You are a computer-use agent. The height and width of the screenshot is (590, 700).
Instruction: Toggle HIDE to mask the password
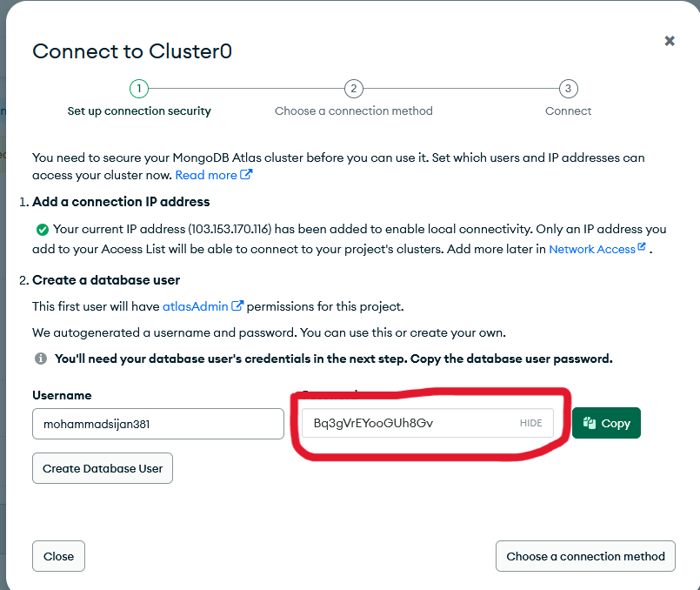[x=530, y=424]
